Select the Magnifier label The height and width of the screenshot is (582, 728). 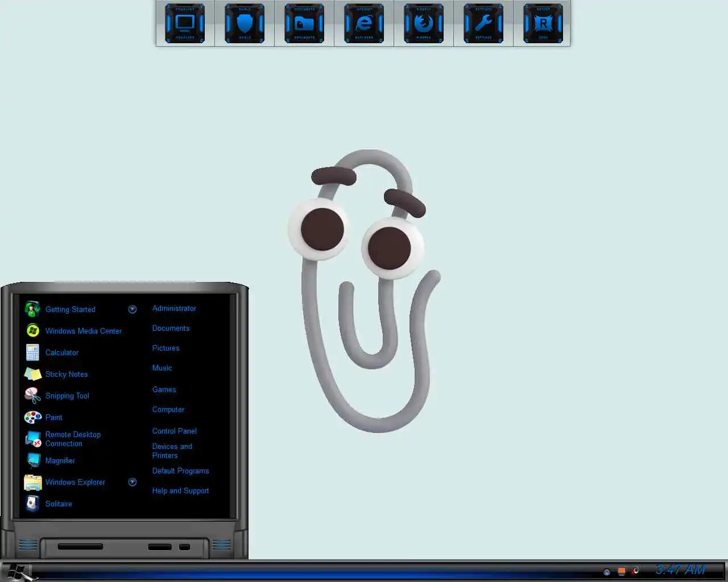tap(60, 460)
